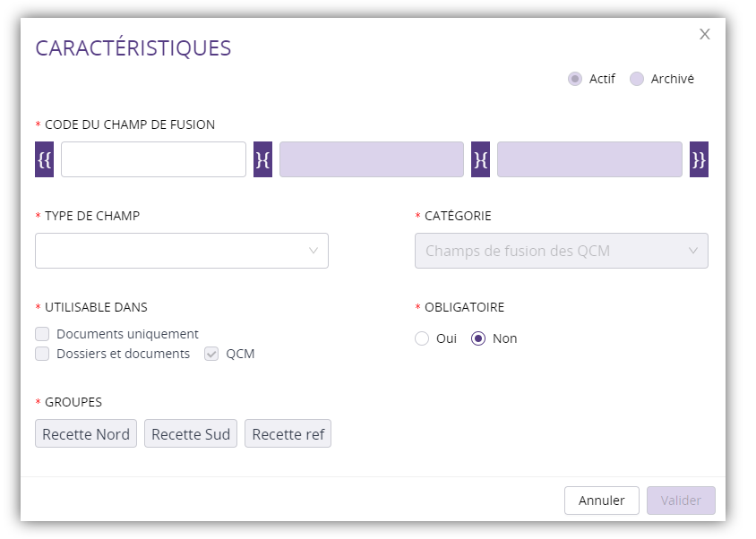Select the Recette Sud group

(191, 434)
